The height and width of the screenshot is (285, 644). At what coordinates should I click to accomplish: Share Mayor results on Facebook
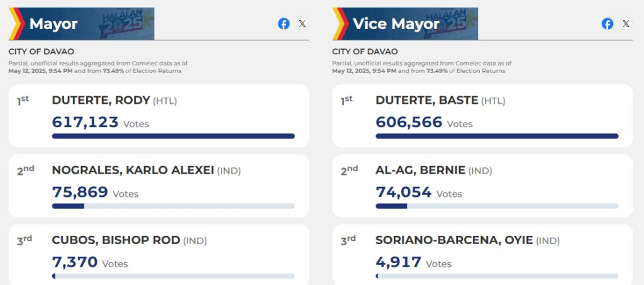pyautogui.click(x=284, y=24)
